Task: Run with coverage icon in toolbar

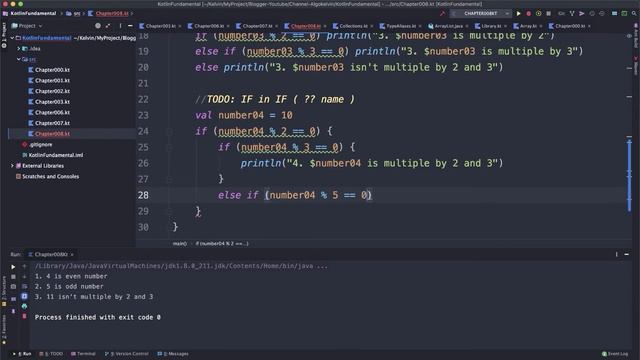Action: 538,13
